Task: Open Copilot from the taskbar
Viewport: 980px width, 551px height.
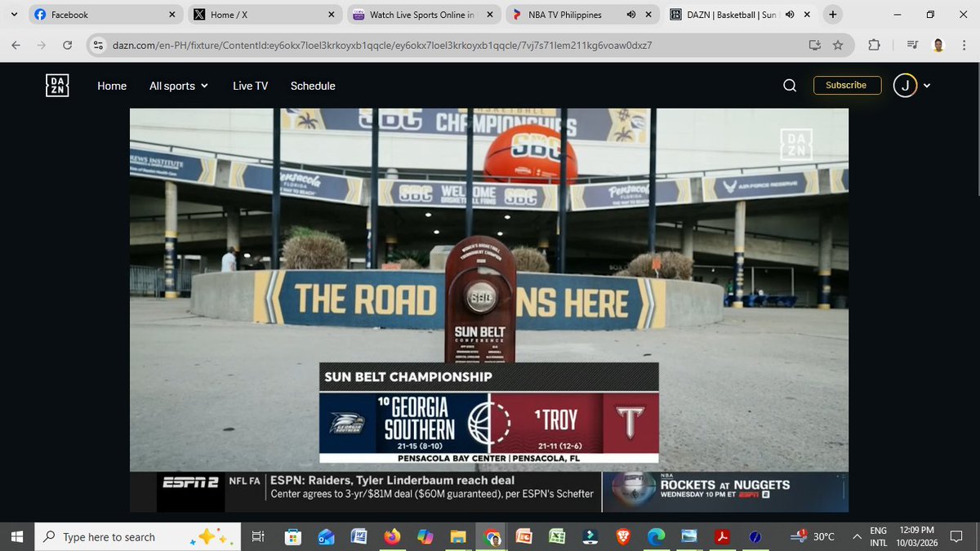Action: click(425, 536)
